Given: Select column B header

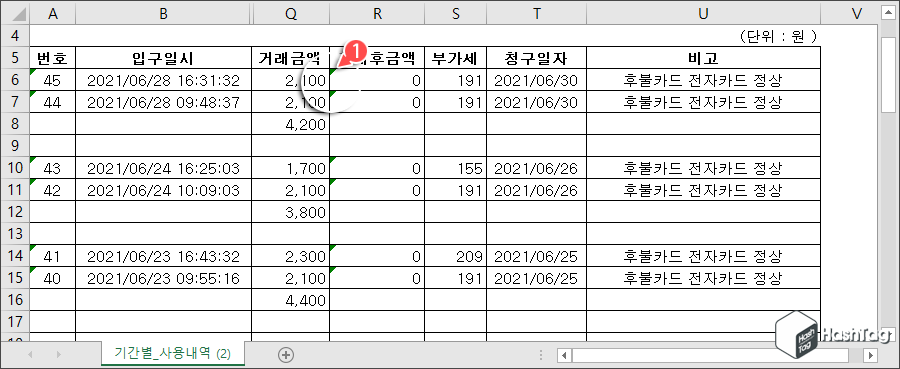Looking at the screenshot, I should tap(164, 14).
